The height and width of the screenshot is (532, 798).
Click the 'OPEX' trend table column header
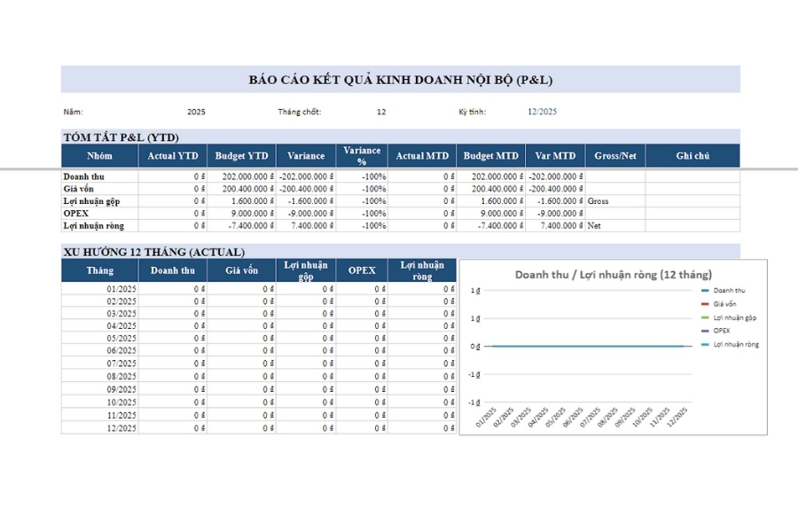point(362,270)
